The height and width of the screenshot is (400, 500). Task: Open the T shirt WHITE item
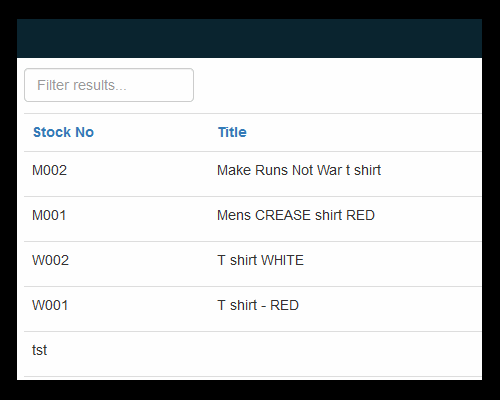point(260,260)
